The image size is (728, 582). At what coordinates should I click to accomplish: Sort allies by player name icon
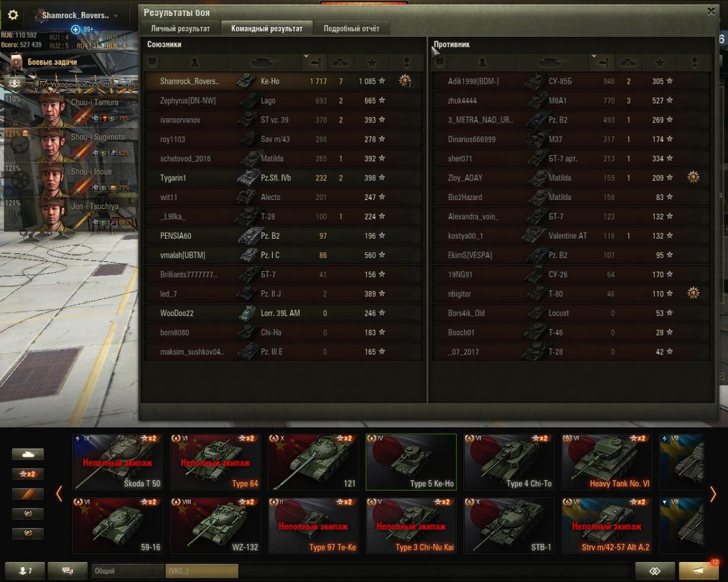[194, 62]
